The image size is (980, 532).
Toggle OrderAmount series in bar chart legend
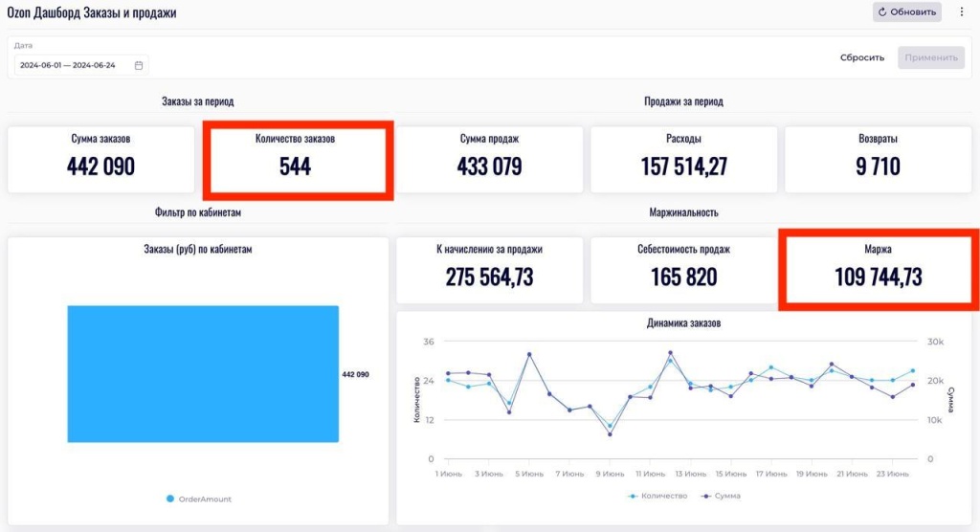[199, 499]
